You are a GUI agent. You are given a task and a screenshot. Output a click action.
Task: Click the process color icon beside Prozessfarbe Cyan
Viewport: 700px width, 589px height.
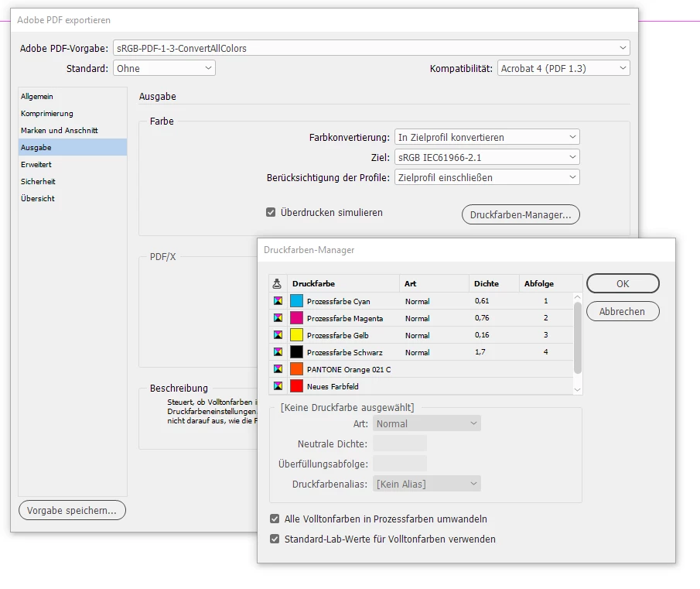(x=278, y=301)
